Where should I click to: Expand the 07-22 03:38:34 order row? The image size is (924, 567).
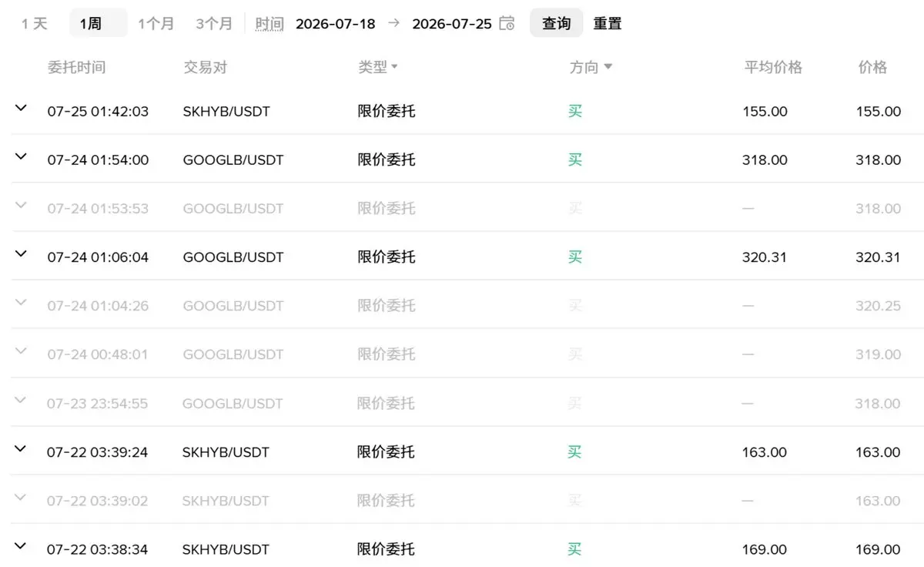point(21,546)
